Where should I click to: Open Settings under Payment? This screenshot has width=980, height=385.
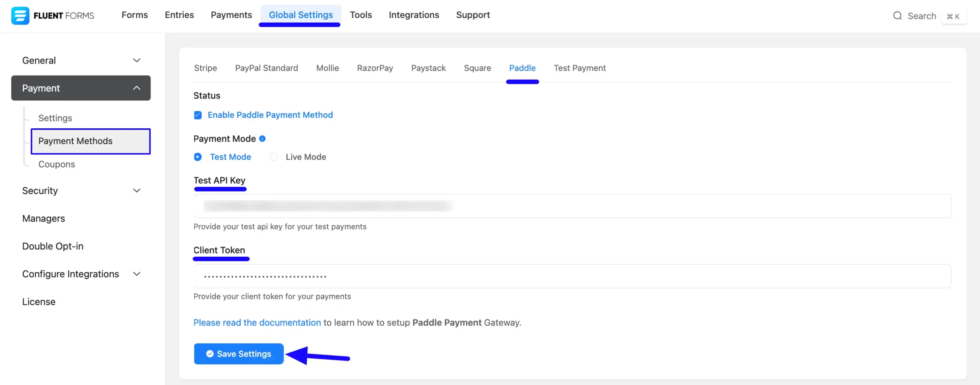[55, 118]
